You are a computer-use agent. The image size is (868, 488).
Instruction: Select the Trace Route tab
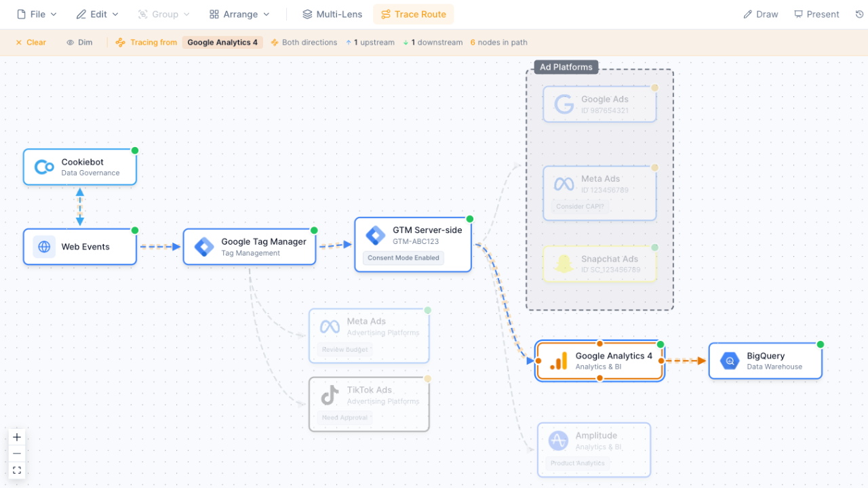pyautogui.click(x=413, y=14)
